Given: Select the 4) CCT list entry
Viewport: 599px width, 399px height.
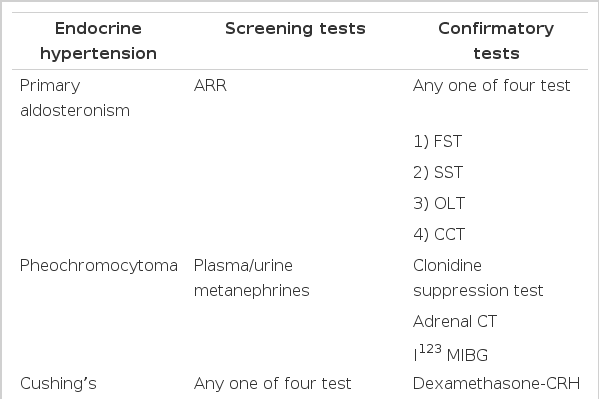Looking at the screenshot, I should pyautogui.click(x=439, y=234).
